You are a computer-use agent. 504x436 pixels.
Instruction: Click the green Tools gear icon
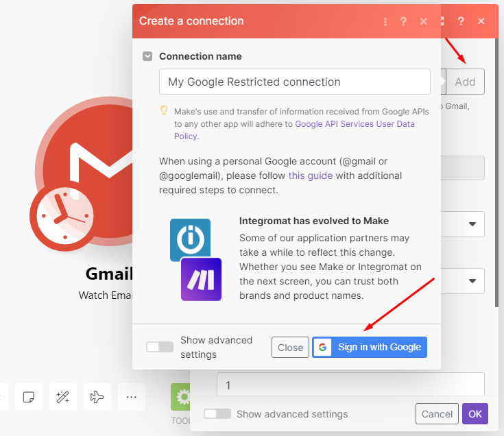click(180, 397)
